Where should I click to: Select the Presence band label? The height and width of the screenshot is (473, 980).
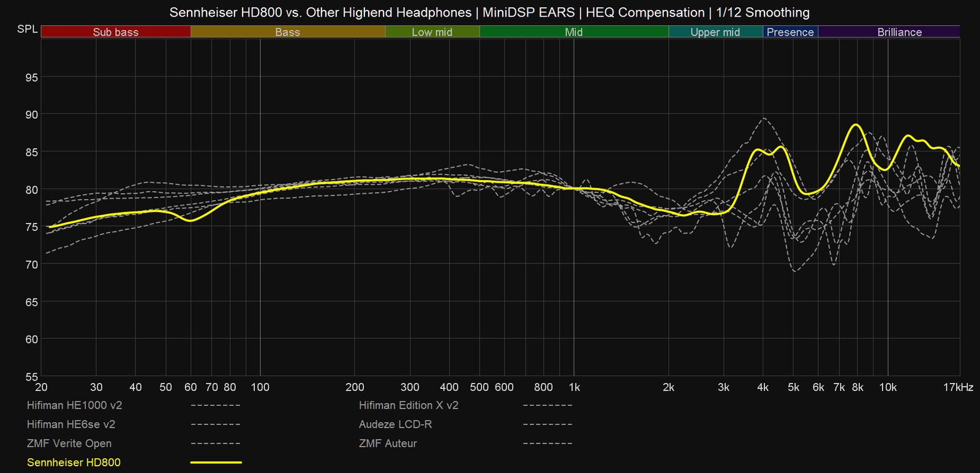pos(790,32)
